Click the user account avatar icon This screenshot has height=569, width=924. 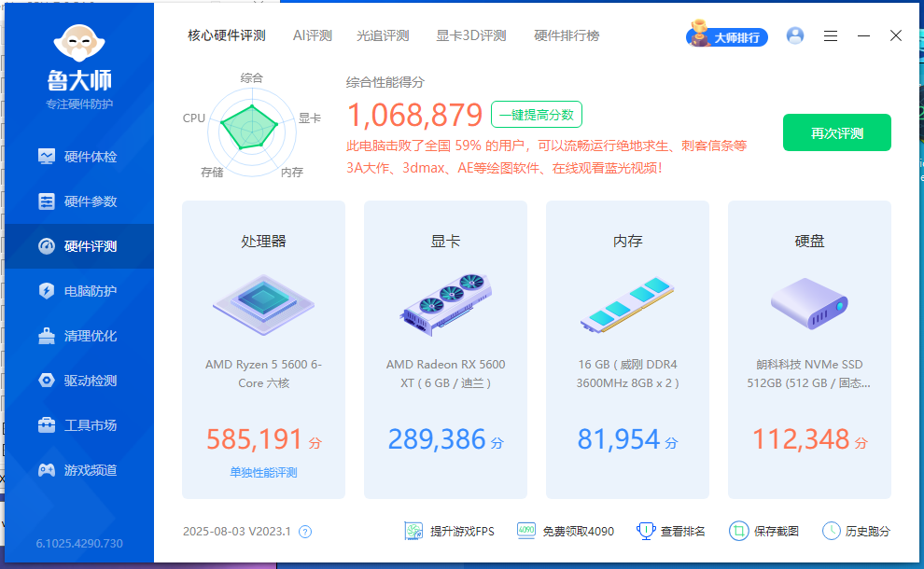point(795,36)
